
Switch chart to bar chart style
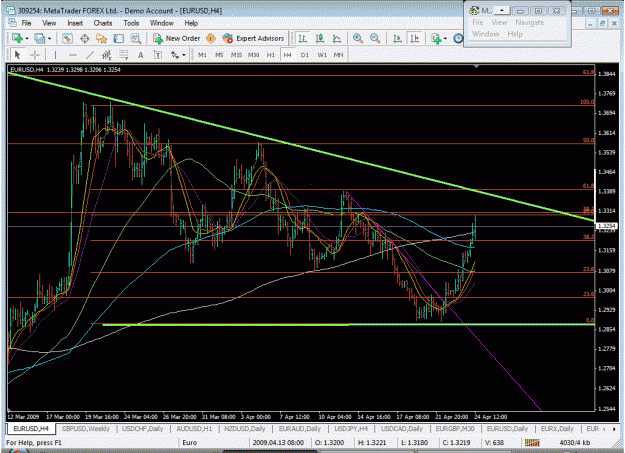(303, 38)
